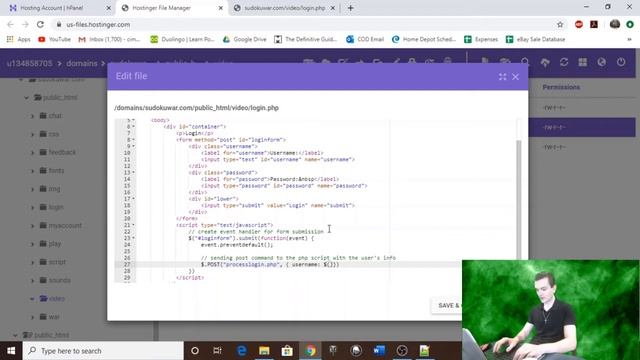Expand the chat folder in the tree
This screenshot has height=360, width=640.
(32, 116)
